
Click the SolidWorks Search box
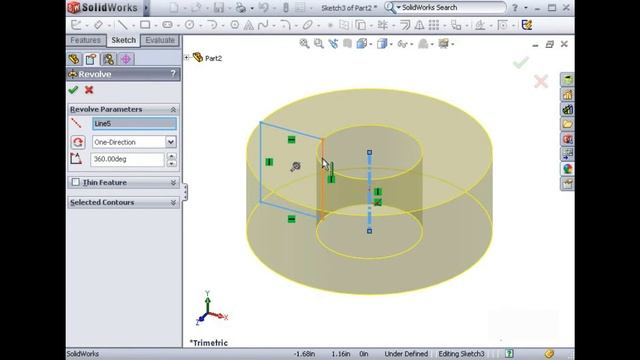(x=446, y=7)
